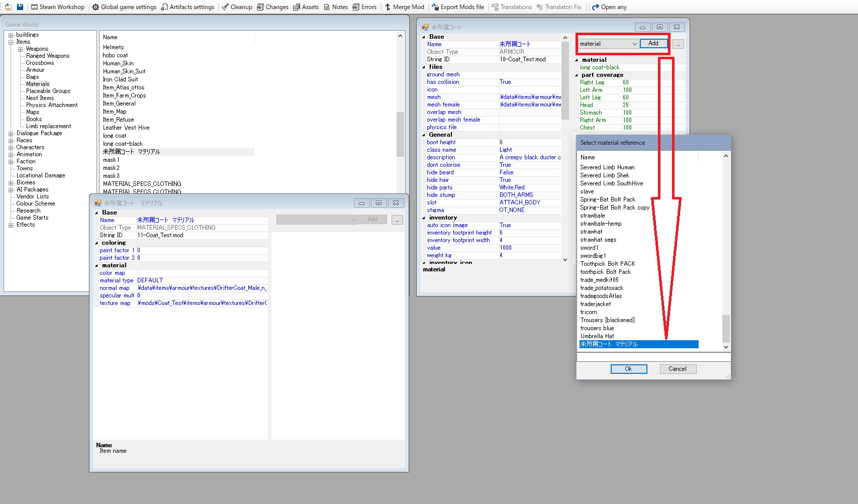Select 'Trousers [blackened]' in the reference list
Image resolution: width=858 pixels, height=504 pixels.
[x=607, y=320]
